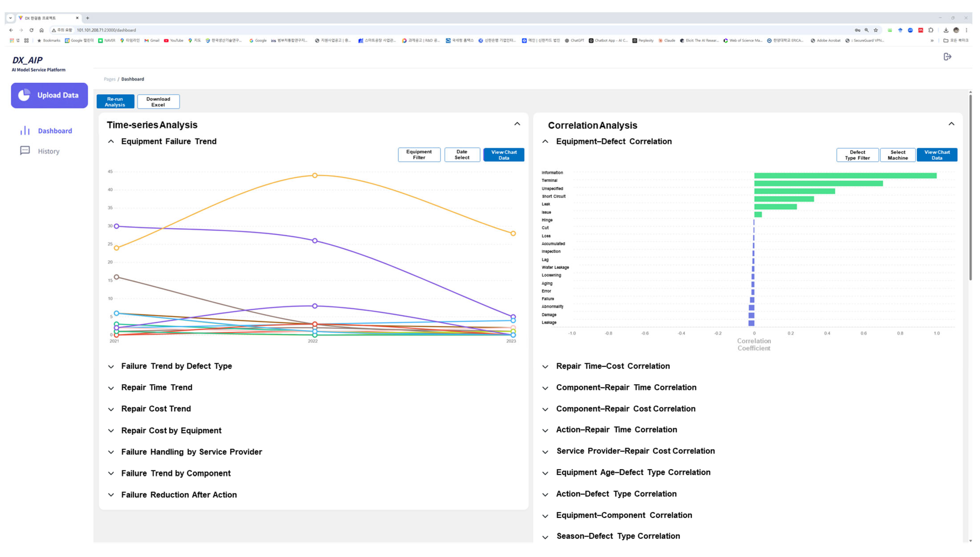Collapse the Equipment–Defect Correlation section
Screen dimensions: 980x557
tap(545, 141)
